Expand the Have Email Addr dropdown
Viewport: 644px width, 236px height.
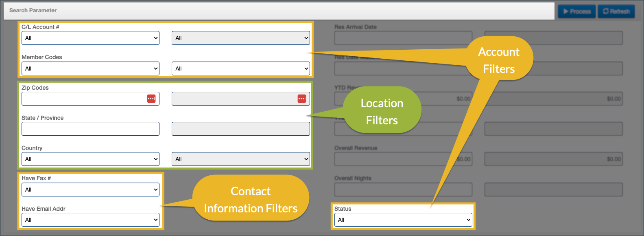pos(90,220)
